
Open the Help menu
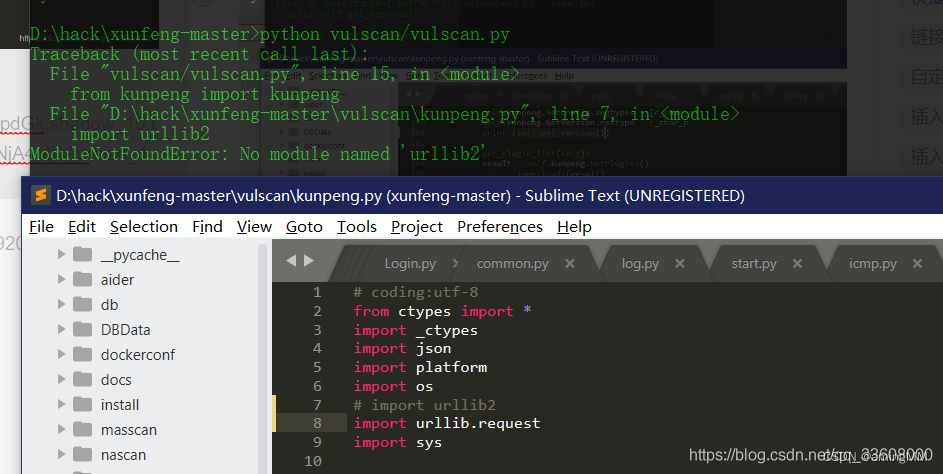(574, 227)
